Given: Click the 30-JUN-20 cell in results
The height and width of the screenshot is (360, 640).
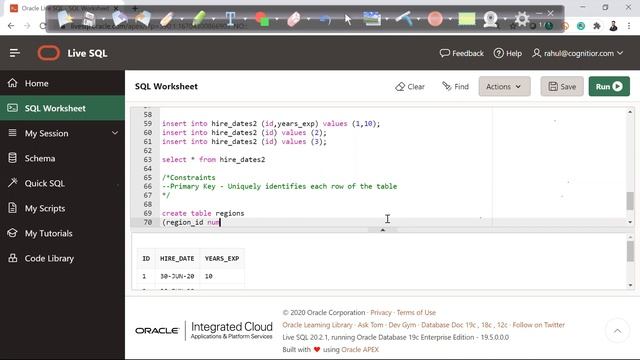Looking at the screenshot, I should coord(177,276).
